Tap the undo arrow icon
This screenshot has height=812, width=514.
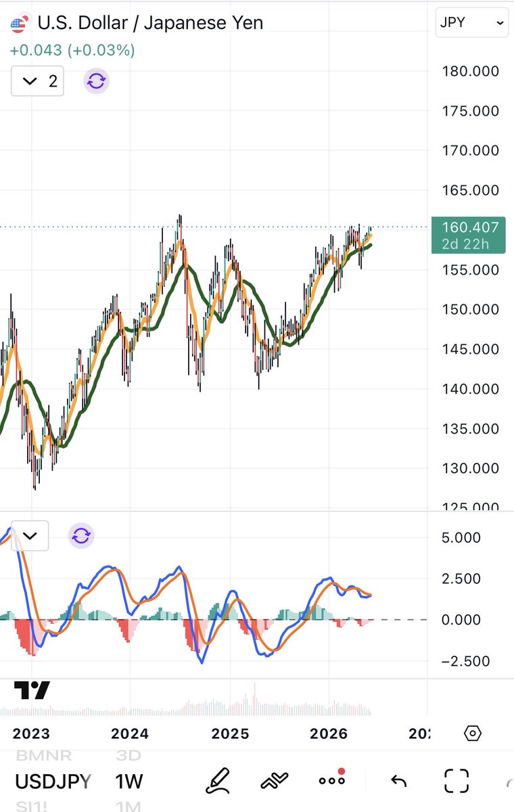pyautogui.click(x=398, y=782)
